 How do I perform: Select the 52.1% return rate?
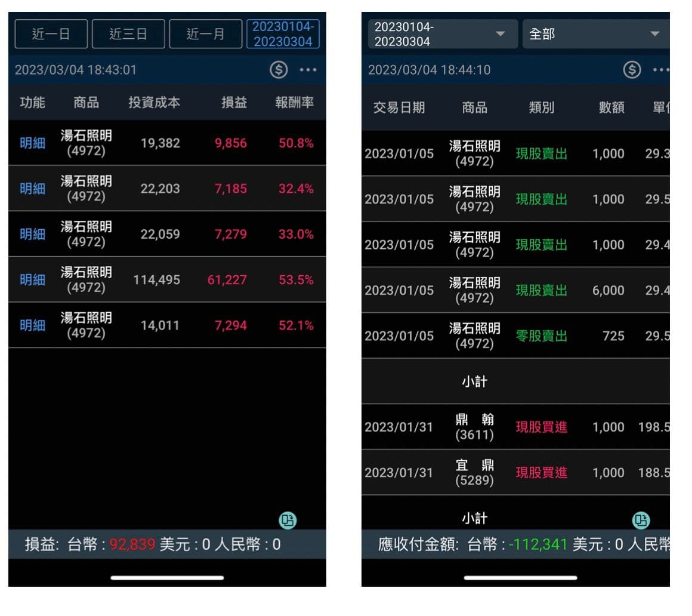tap(296, 325)
